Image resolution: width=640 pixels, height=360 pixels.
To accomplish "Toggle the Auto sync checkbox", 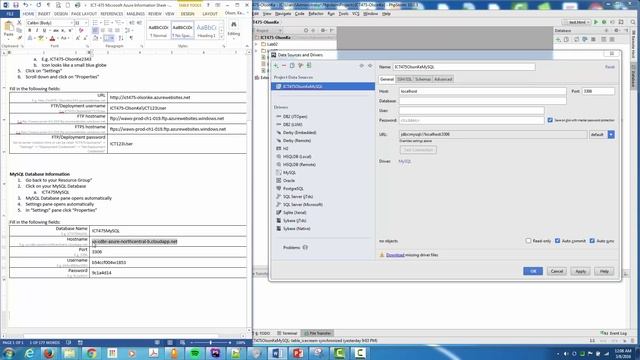I will [x=592, y=241].
